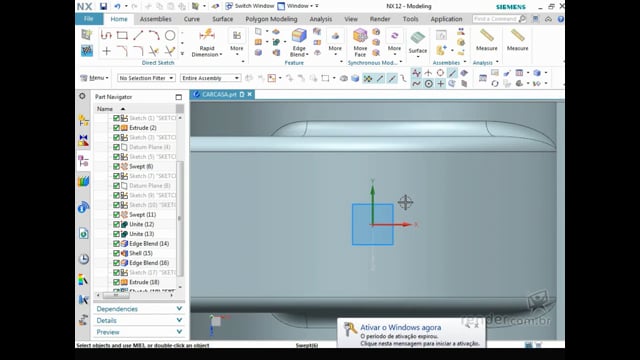This screenshot has width=640, height=360.
Task: Click the Sketch in task environment icon
Action: (87, 35)
